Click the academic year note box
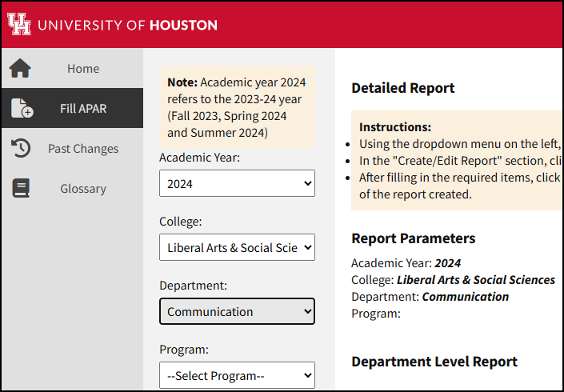564x392 pixels. point(237,107)
